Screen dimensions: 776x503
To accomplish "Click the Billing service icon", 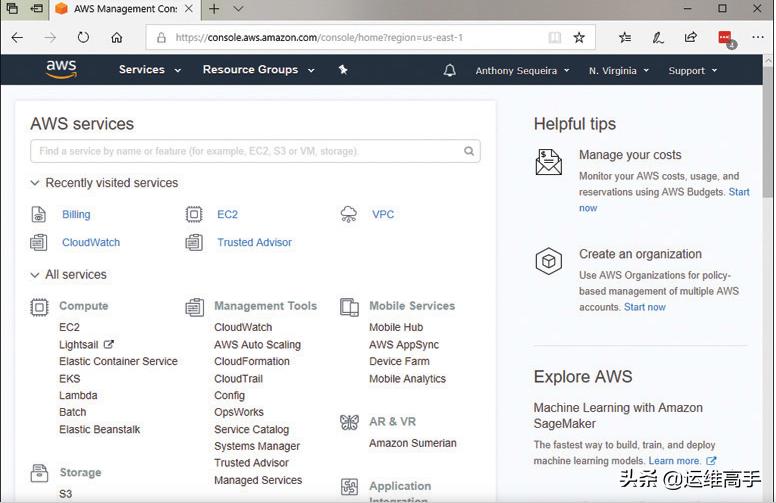I will pyautogui.click(x=39, y=214).
